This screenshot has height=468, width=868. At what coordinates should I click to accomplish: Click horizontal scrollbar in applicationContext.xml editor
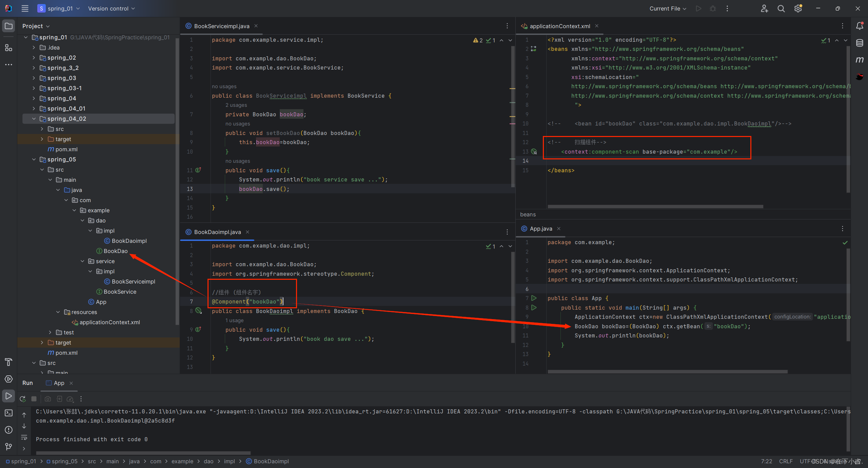655,207
